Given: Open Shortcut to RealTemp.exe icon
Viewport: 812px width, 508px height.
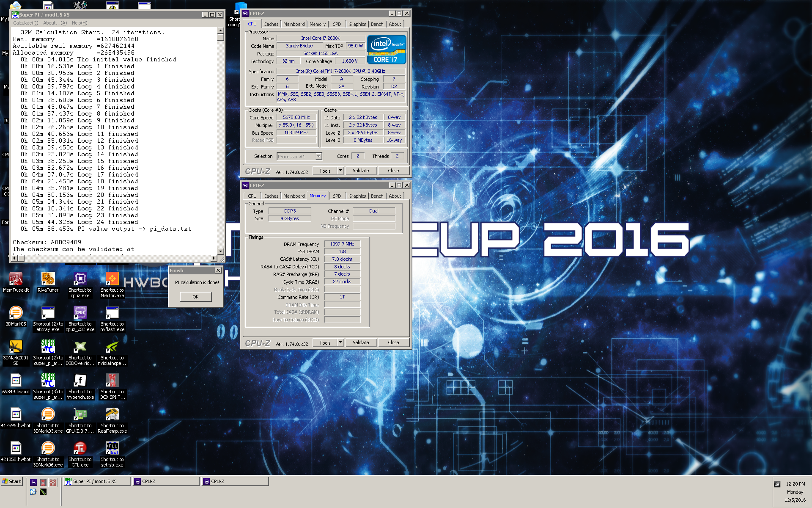Looking at the screenshot, I should pyautogui.click(x=112, y=420).
